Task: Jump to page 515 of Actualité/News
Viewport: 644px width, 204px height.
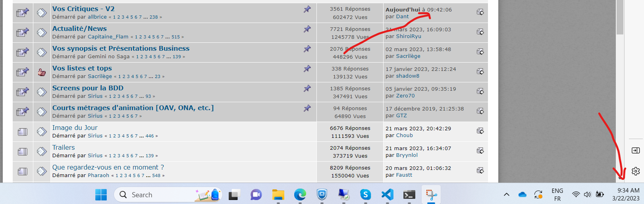Action: [x=175, y=37]
